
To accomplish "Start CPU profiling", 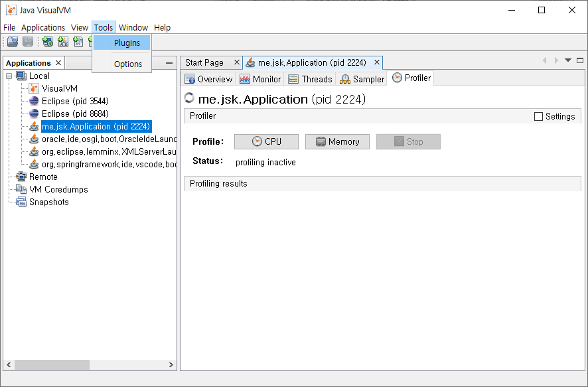I will [x=266, y=142].
